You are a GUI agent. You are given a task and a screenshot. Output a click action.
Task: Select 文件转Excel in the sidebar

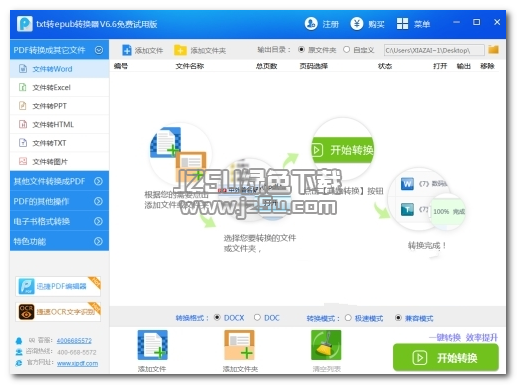click(x=59, y=87)
